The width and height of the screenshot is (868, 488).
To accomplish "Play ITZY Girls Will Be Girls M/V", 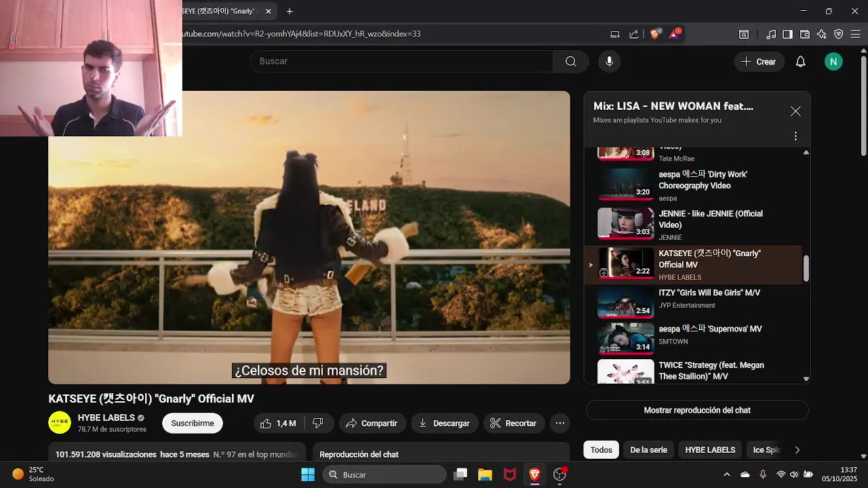I will click(693, 302).
